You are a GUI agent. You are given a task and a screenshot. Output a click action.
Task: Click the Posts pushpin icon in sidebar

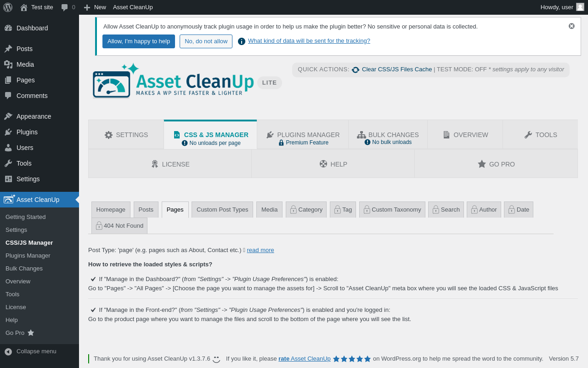pos(8,49)
